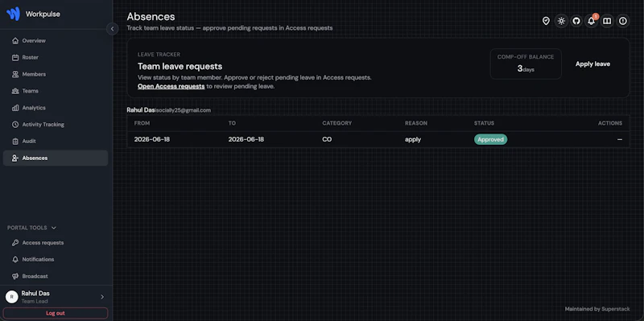Click the Open Access requests link

pos(171,86)
